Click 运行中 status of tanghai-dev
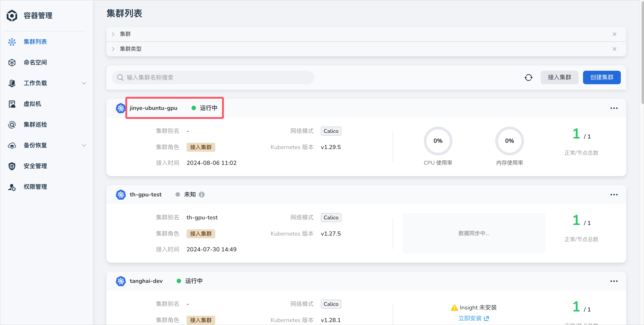Image resolution: width=644 pixels, height=325 pixels. pos(194,281)
